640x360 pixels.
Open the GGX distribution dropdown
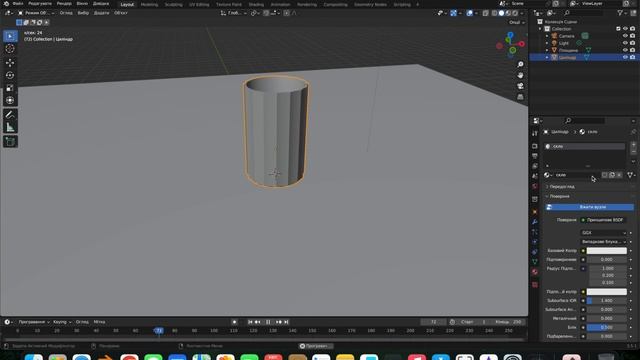point(603,233)
